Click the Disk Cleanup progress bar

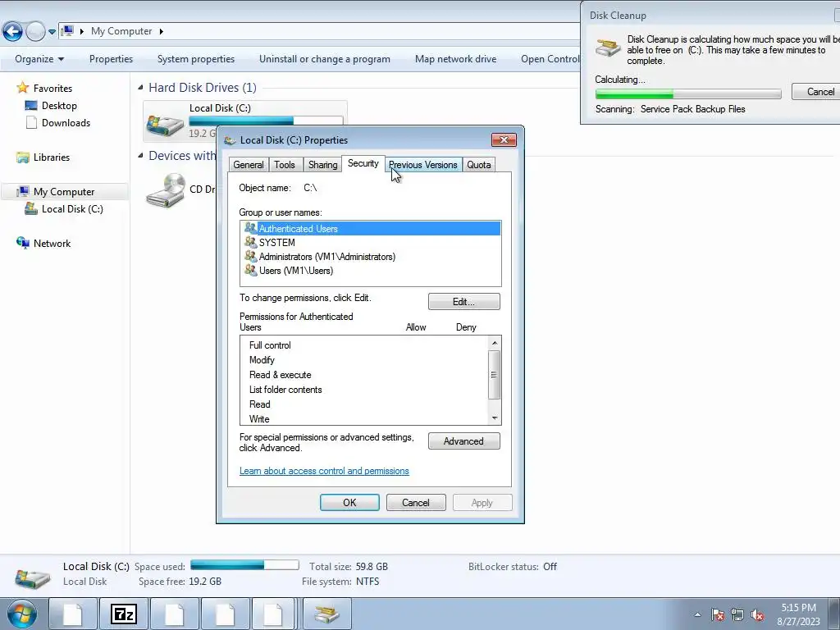[x=688, y=94]
